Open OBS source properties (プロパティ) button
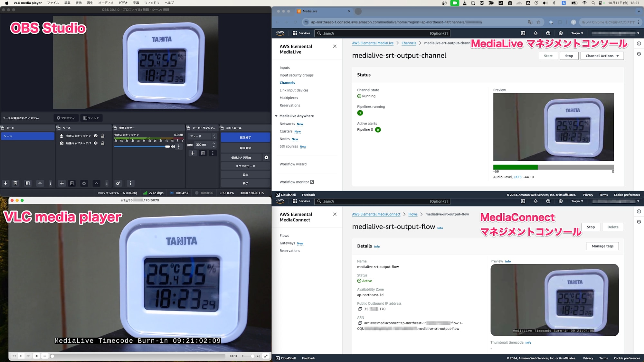The height and width of the screenshot is (362, 644). [66, 118]
